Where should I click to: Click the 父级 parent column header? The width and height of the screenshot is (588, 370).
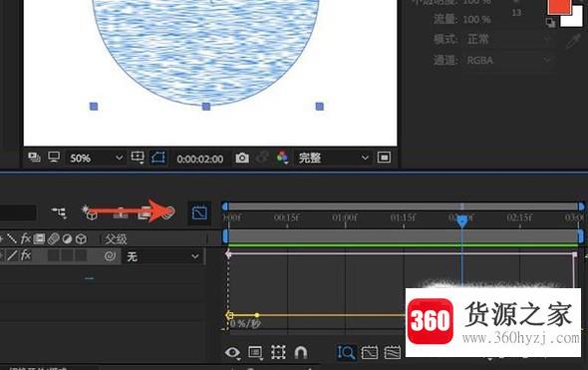point(116,238)
